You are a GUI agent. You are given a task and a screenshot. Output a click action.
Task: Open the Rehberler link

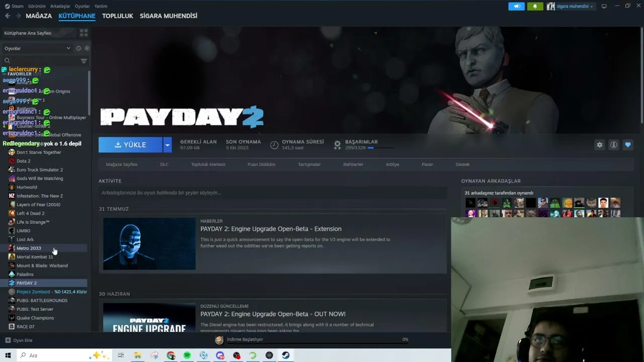click(353, 164)
